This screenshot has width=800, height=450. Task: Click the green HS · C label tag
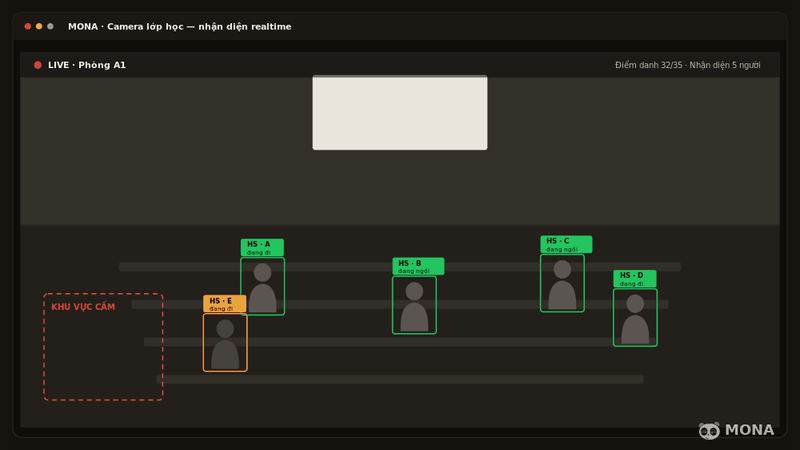coord(566,244)
